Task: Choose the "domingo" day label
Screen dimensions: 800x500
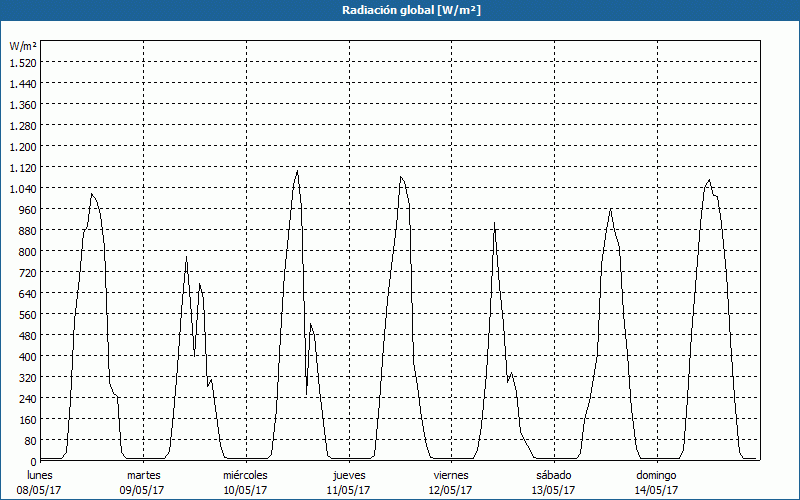Action: [657, 475]
